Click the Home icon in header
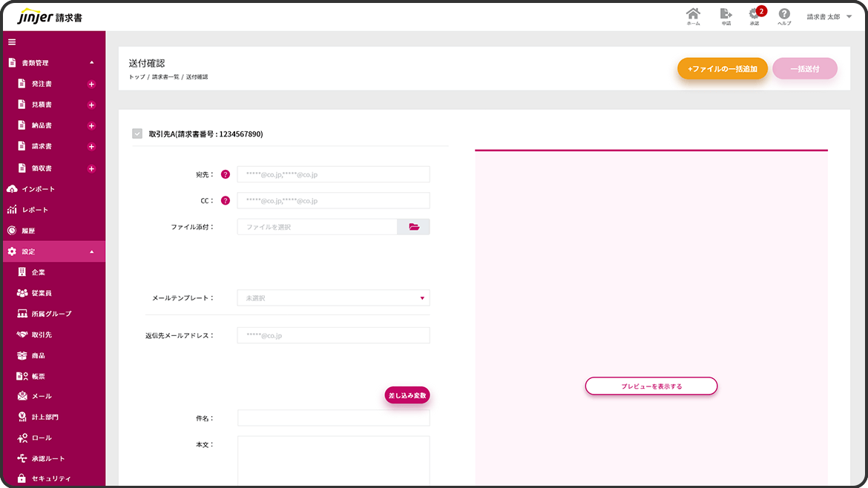This screenshot has height=488, width=868. pos(693,16)
